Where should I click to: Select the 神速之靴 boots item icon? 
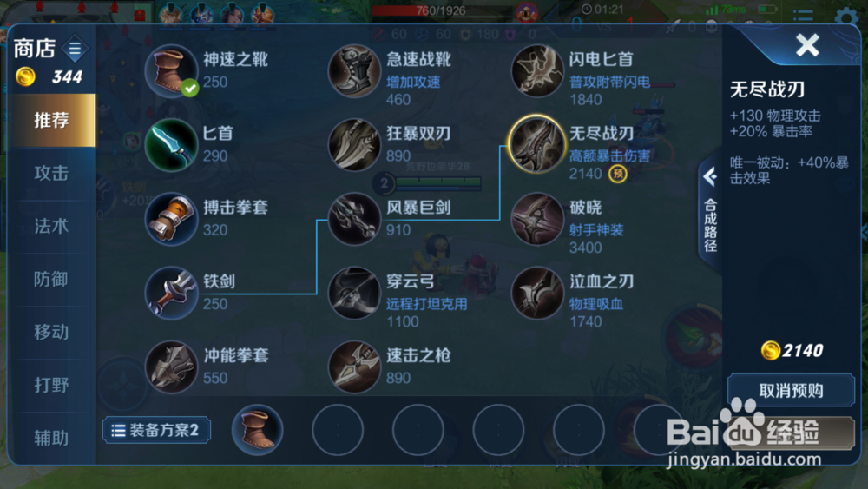pos(171,71)
